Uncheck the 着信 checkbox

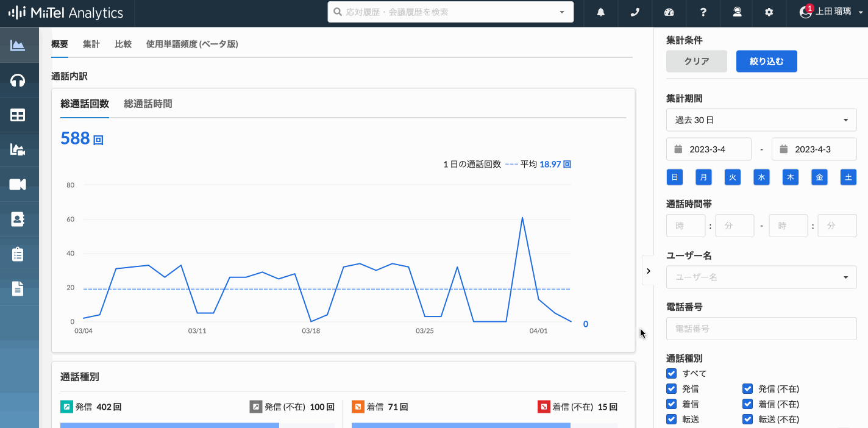pos(672,404)
